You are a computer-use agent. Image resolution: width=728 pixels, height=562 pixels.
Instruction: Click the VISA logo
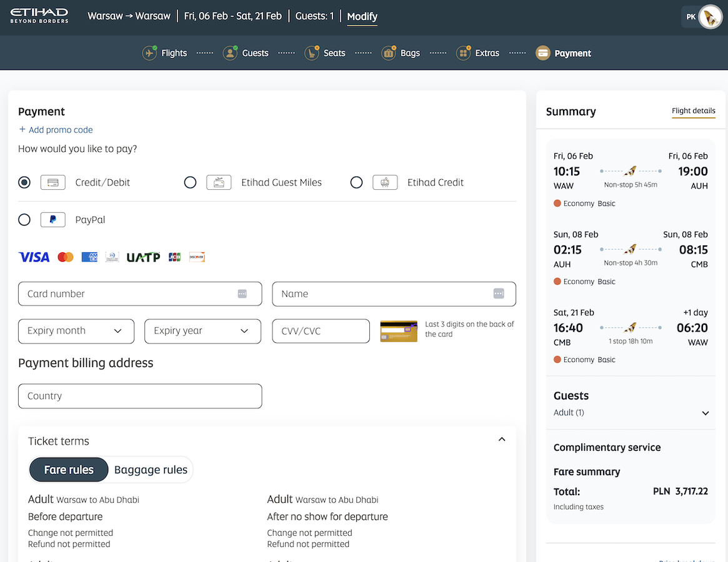34,257
